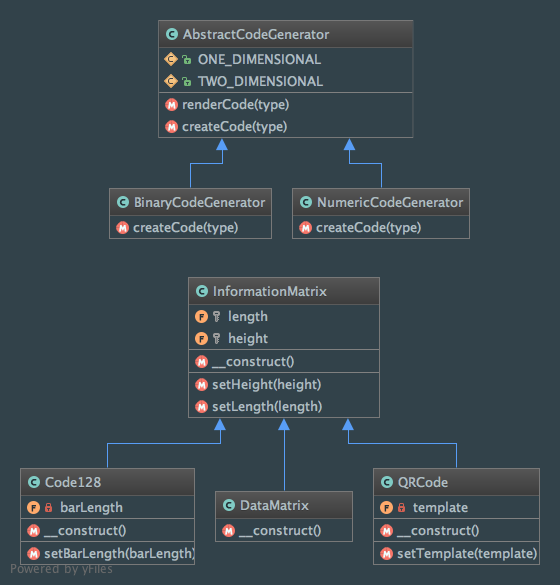Click the method icon in BinaryCodeGenerator createCode row
Image resolution: width=560 pixels, height=585 pixels.
[x=122, y=228]
